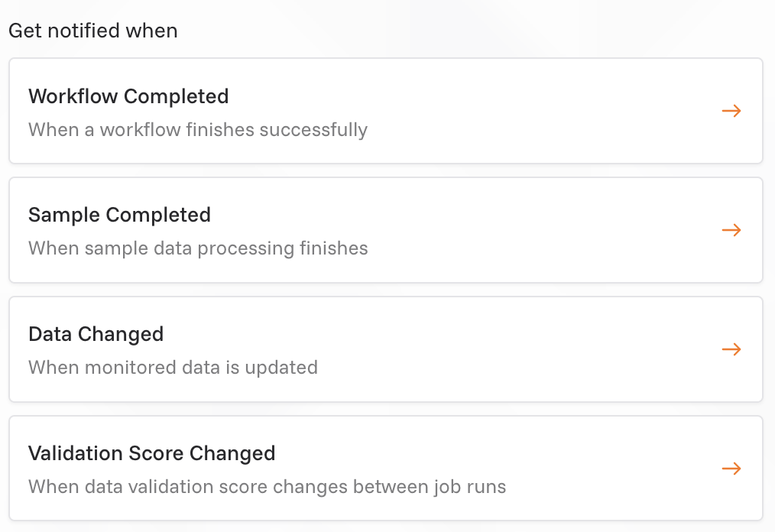775x532 pixels.
Task: Click the "Get notified when" heading
Action: [92, 31]
